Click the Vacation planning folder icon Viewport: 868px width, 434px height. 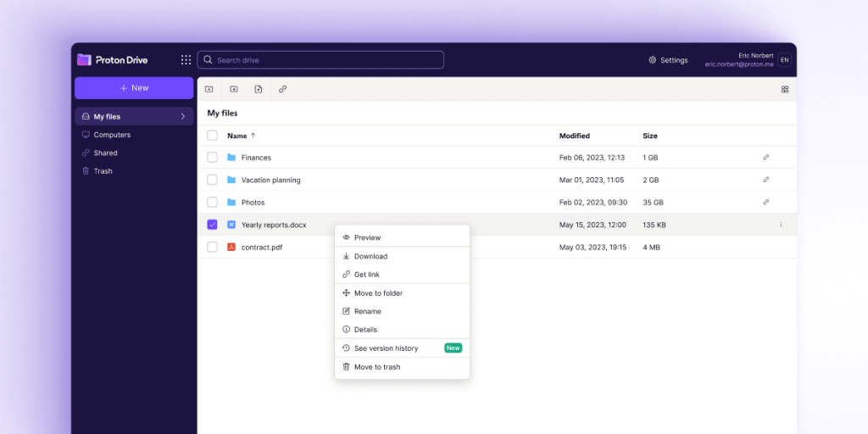tap(231, 180)
